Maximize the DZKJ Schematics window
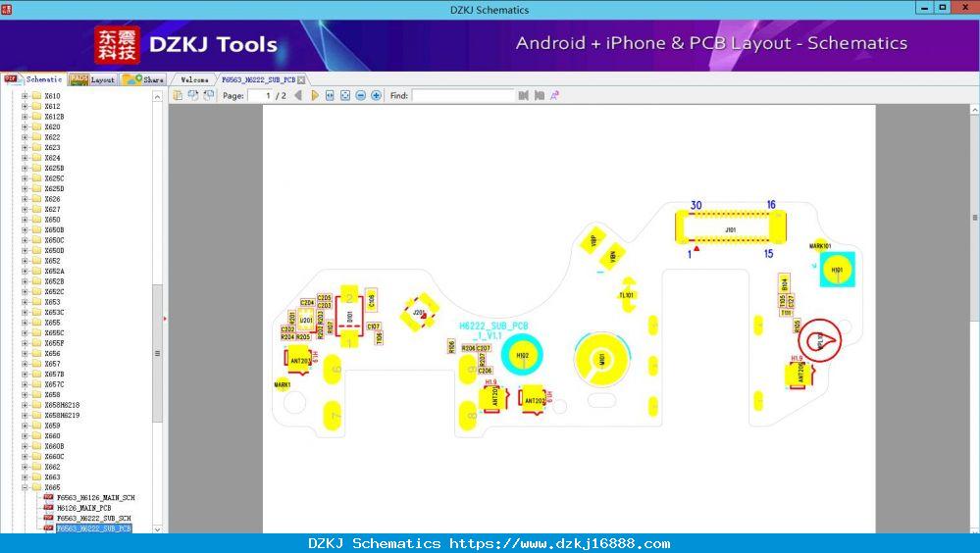Viewport: 980px width, 553px height. pyautogui.click(x=942, y=7)
